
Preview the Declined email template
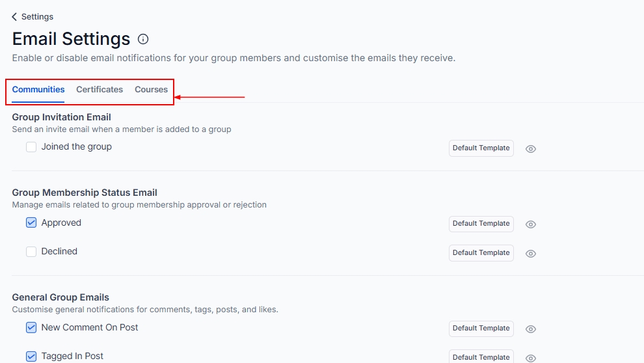531,254
